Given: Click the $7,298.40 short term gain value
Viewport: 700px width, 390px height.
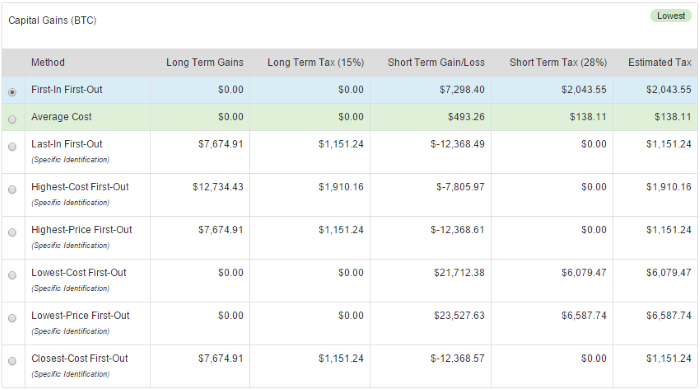Looking at the screenshot, I should [x=462, y=90].
